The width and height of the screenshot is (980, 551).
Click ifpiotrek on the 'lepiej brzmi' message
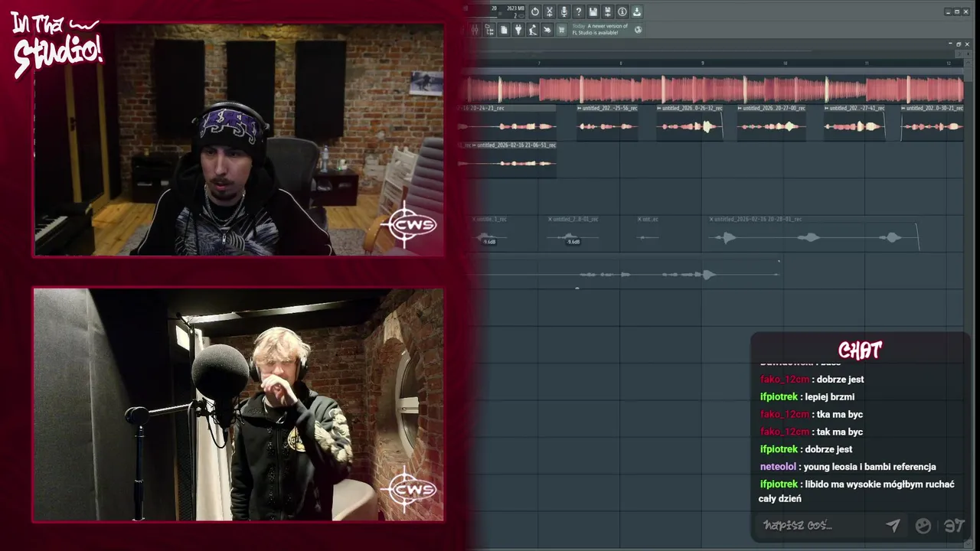click(x=779, y=396)
